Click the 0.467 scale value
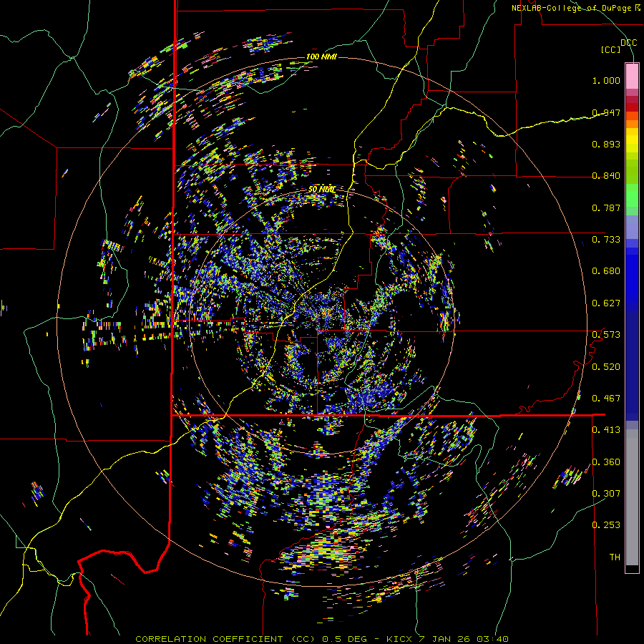 click(x=606, y=399)
